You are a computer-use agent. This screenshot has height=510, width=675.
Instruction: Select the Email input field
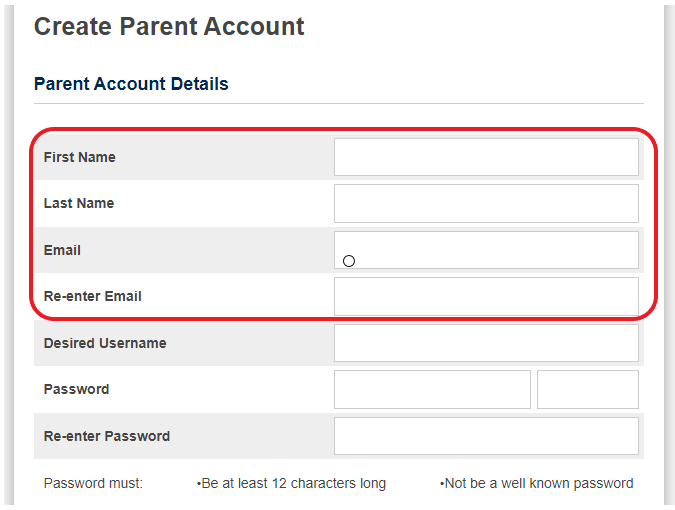486,250
